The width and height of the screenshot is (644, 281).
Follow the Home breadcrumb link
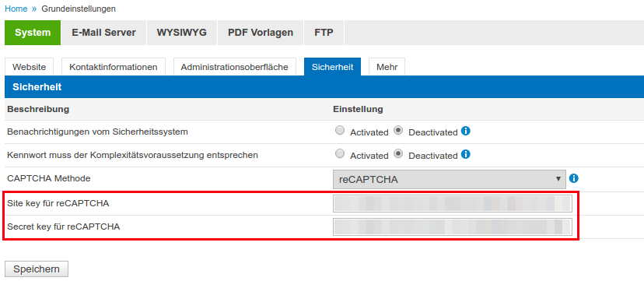click(16, 9)
